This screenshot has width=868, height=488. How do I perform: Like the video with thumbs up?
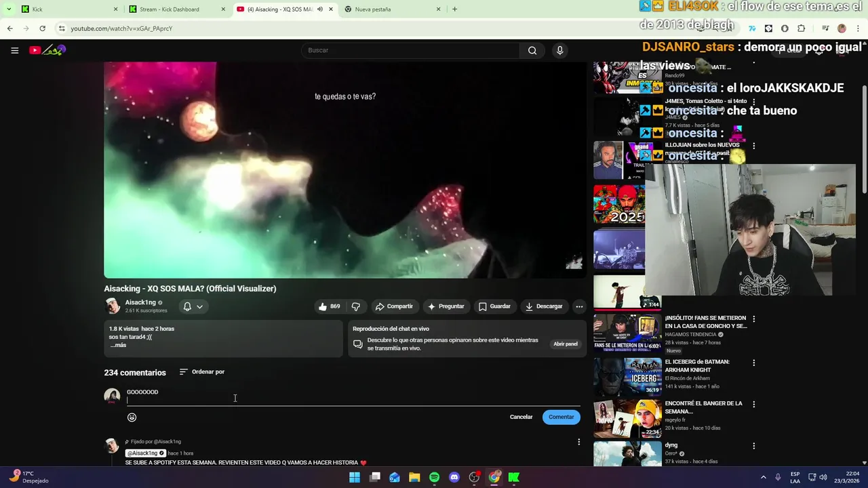(329, 306)
